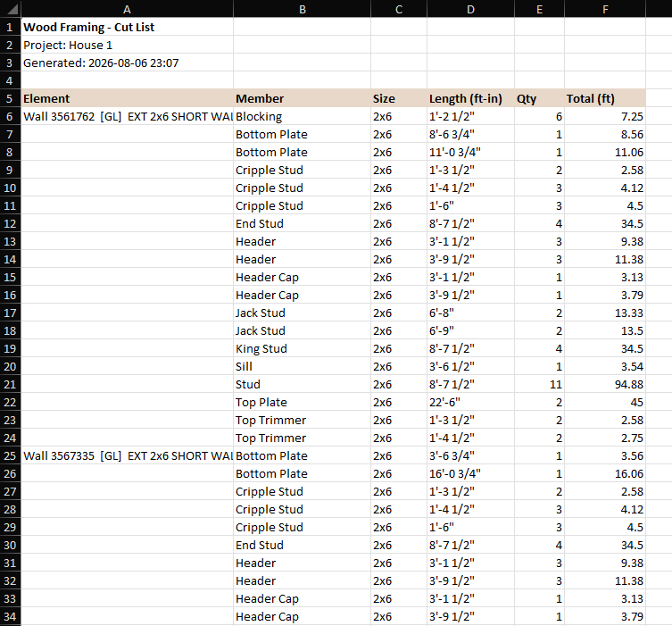
Task: Click the 'Header Cap' cell in row 15
Action: [x=303, y=278]
